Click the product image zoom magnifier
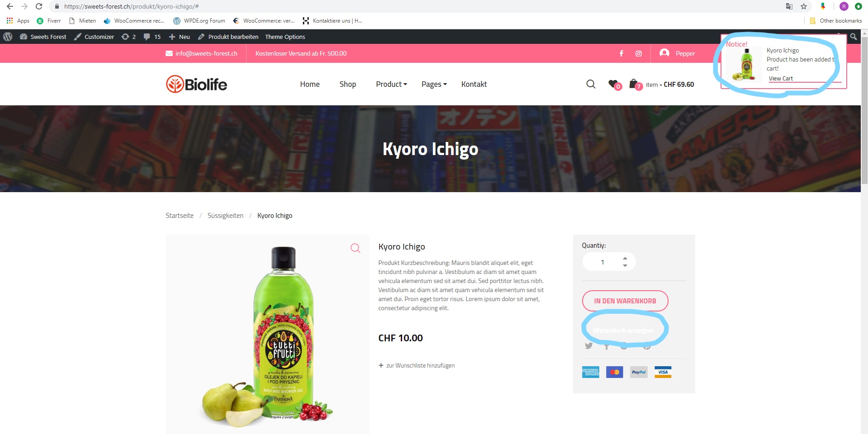 click(x=356, y=248)
